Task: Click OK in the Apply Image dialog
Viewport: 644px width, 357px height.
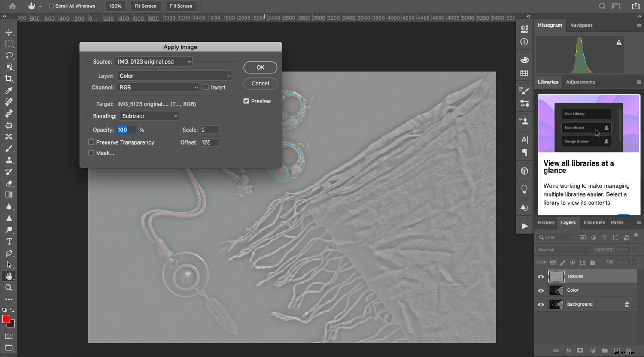Action: coord(260,67)
